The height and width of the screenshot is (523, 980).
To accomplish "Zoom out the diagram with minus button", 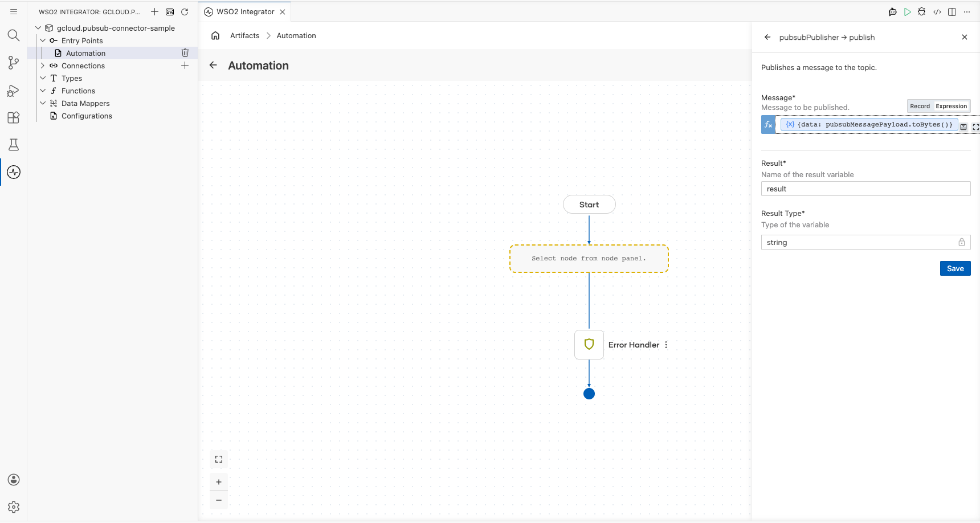I will click(x=219, y=500).
